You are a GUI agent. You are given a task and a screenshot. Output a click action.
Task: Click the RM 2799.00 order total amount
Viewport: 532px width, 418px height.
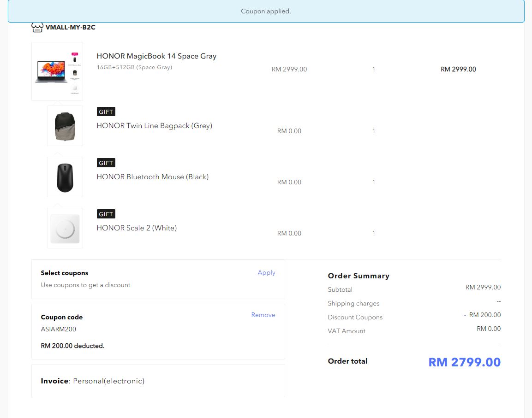click(x=464, y=362)
